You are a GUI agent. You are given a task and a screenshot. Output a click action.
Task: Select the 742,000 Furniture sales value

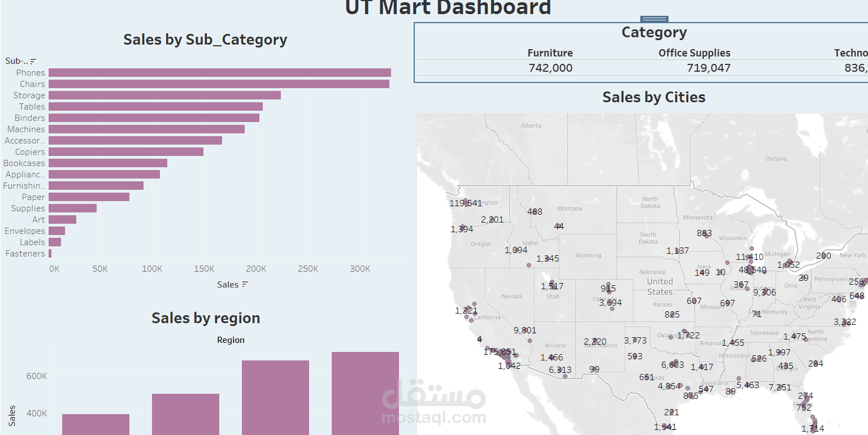tap(550, 68)
